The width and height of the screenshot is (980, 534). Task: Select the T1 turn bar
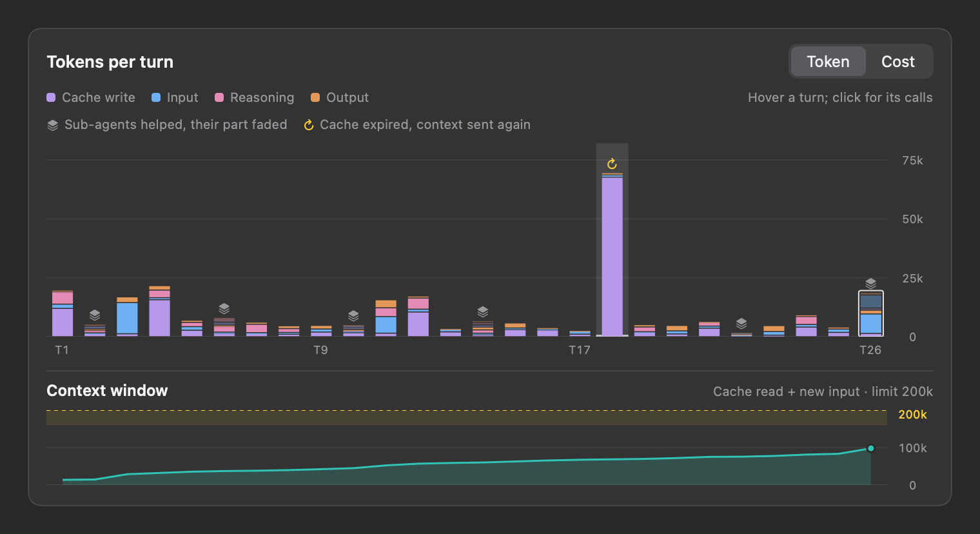coord(63,313)
